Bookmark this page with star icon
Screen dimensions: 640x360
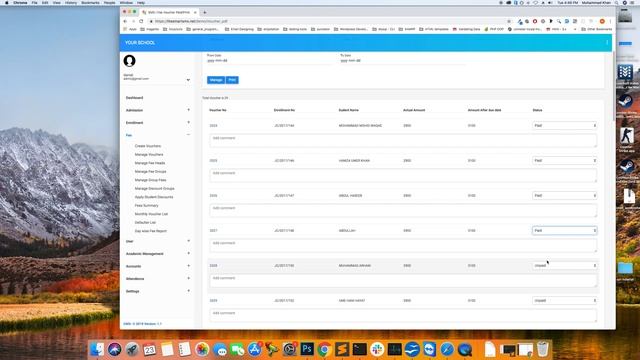coord(509,21)
